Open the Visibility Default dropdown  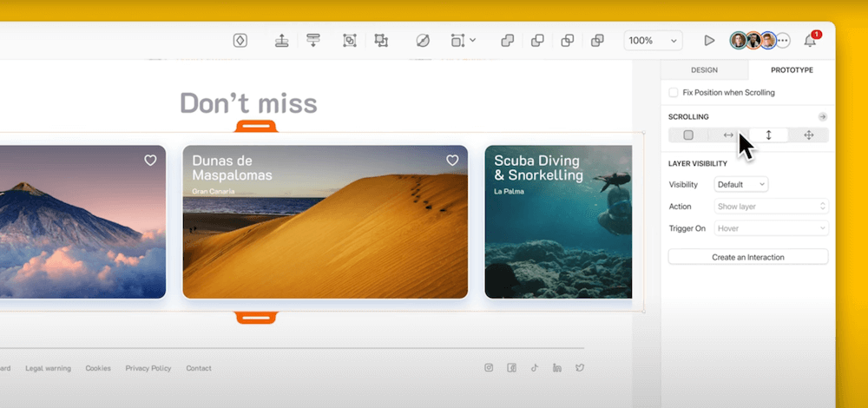(x=740, y=184)
